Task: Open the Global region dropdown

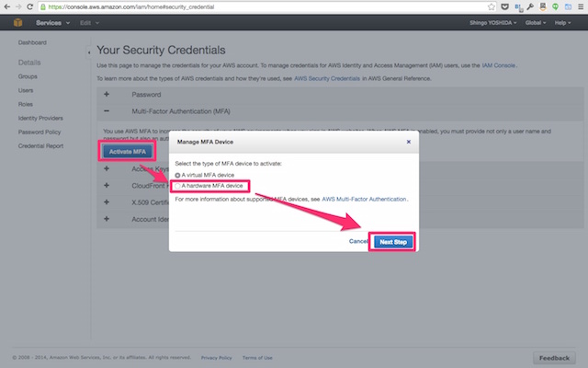Action: (x=535, y=23)
